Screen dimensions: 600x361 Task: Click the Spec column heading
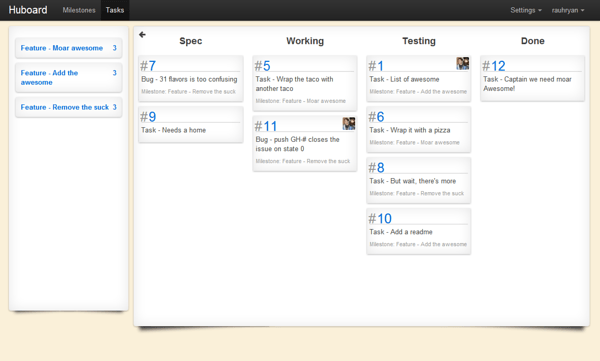click(x=191, y=41)
